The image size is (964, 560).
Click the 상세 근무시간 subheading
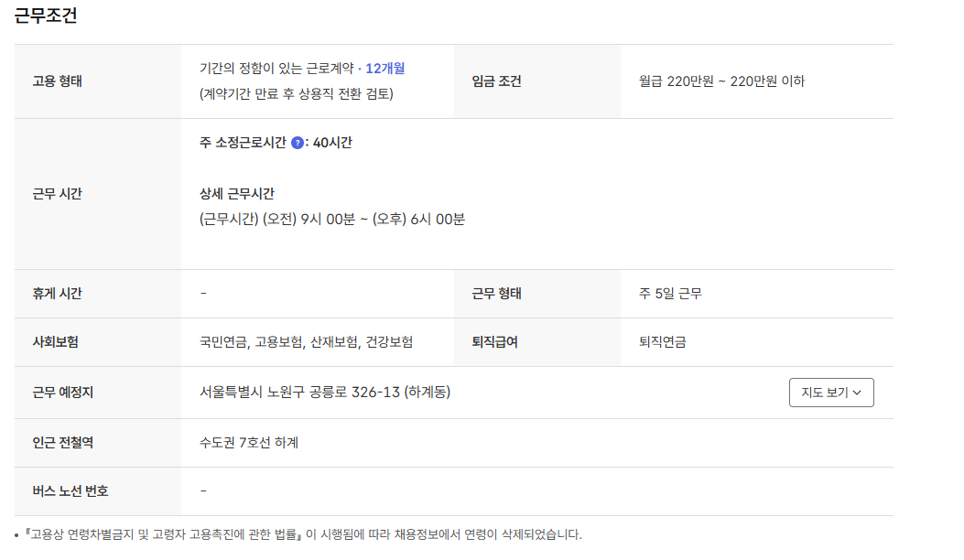point(236,194)
